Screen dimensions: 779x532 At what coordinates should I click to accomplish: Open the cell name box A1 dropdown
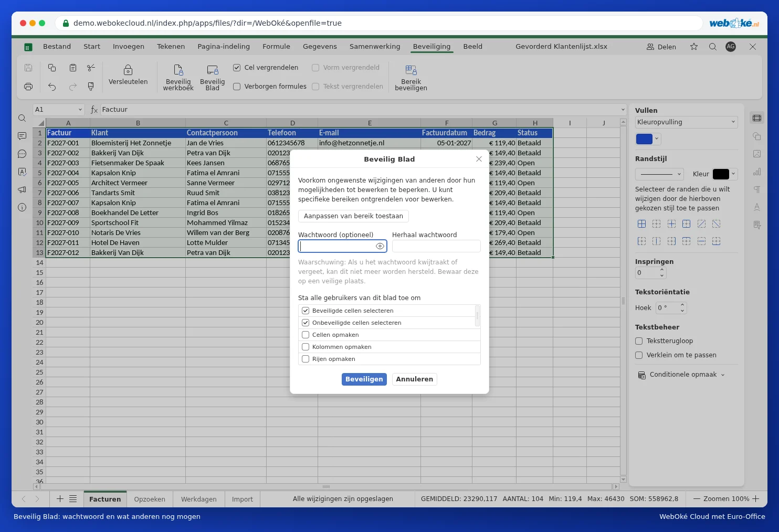tap(80, 110)
